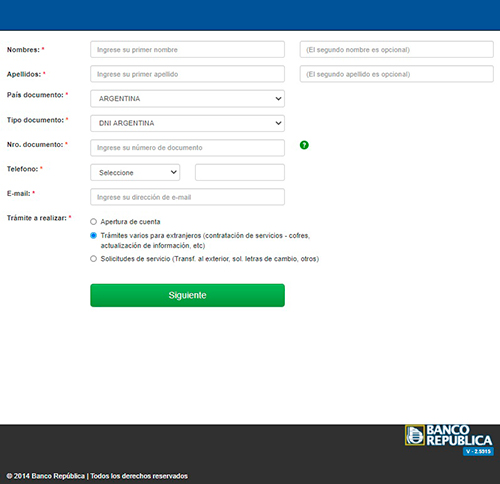The width and height of the screenshot is (500, 484).
Task: Focus the first name input field
Action: point(187,50)
